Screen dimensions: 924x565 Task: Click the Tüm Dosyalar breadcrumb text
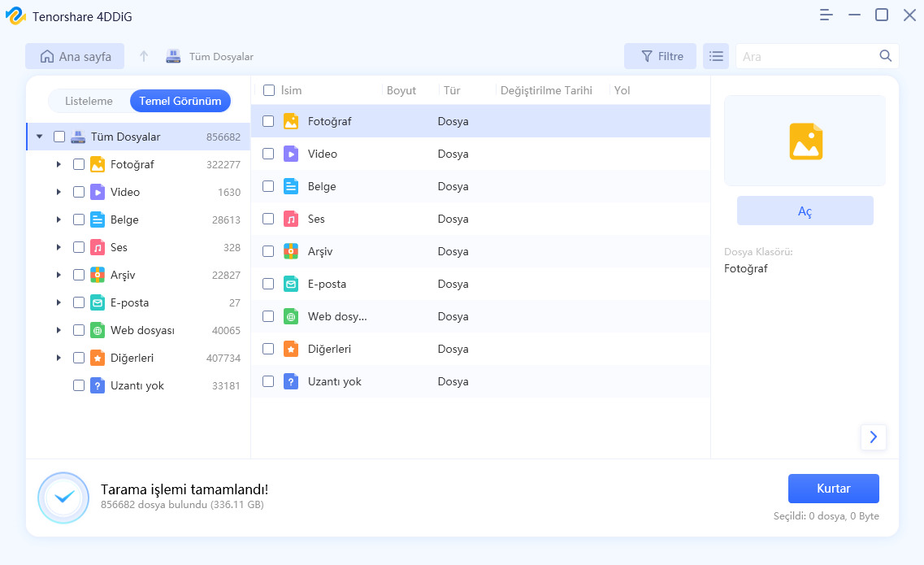(221, 57)
